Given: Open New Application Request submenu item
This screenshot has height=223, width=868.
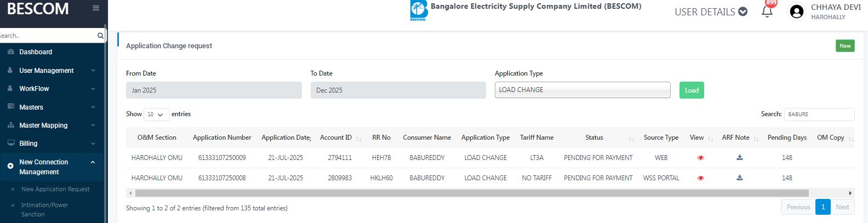Looking at the screenshot, I should click(55, 189).
